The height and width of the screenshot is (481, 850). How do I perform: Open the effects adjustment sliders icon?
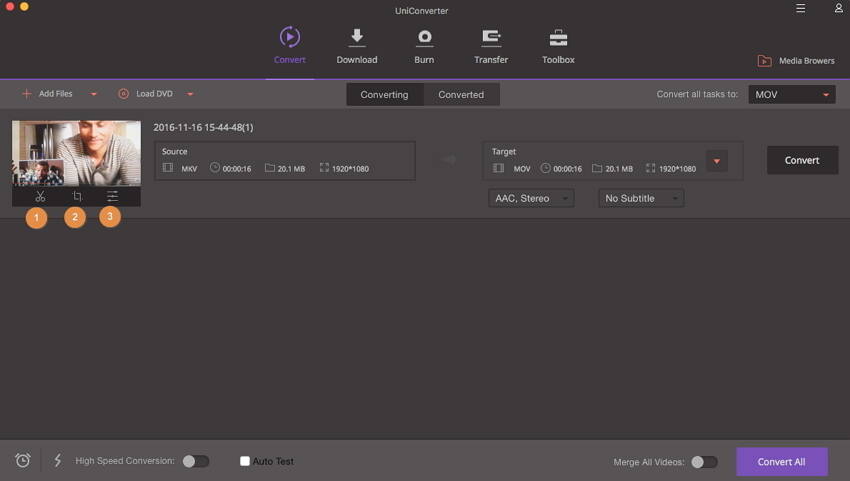pos(112,196)
